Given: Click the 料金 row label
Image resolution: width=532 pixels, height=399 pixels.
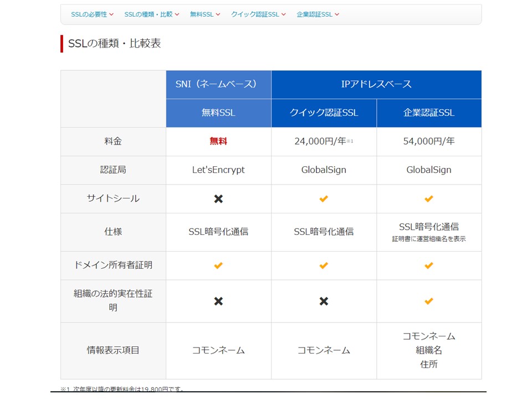Looking at the screenshot, I should pyautogui.click(x=113, y=141).
